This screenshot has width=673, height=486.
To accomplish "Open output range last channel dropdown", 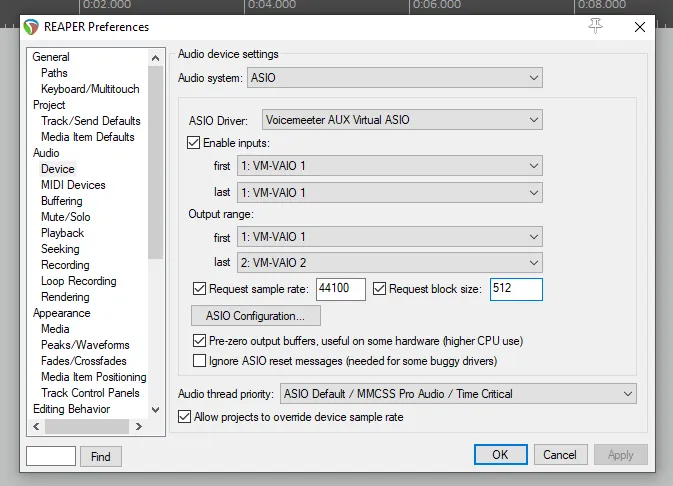I will click(390, 262).
